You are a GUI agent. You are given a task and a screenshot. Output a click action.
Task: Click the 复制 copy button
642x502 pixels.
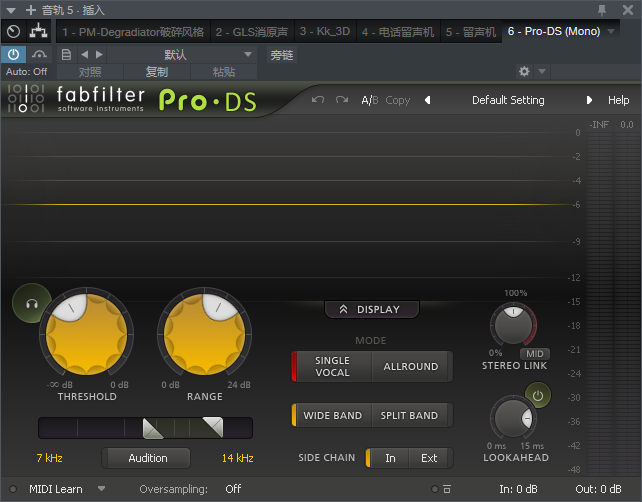tap(157, 72)
